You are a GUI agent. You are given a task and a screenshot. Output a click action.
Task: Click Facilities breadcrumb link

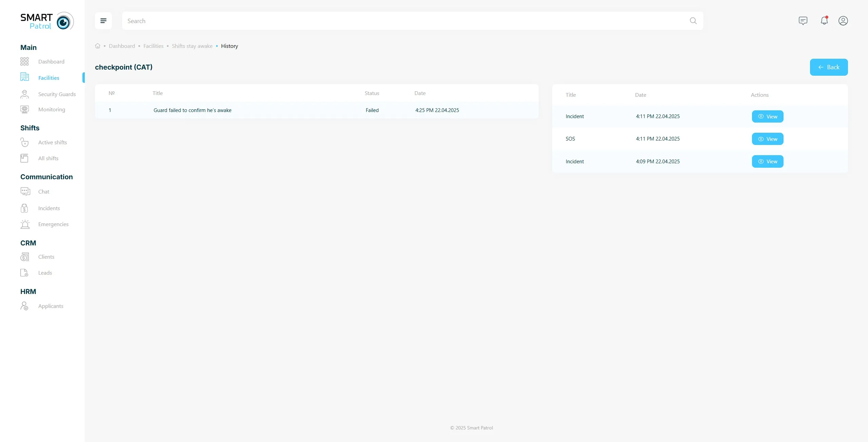tap(153, 46)
